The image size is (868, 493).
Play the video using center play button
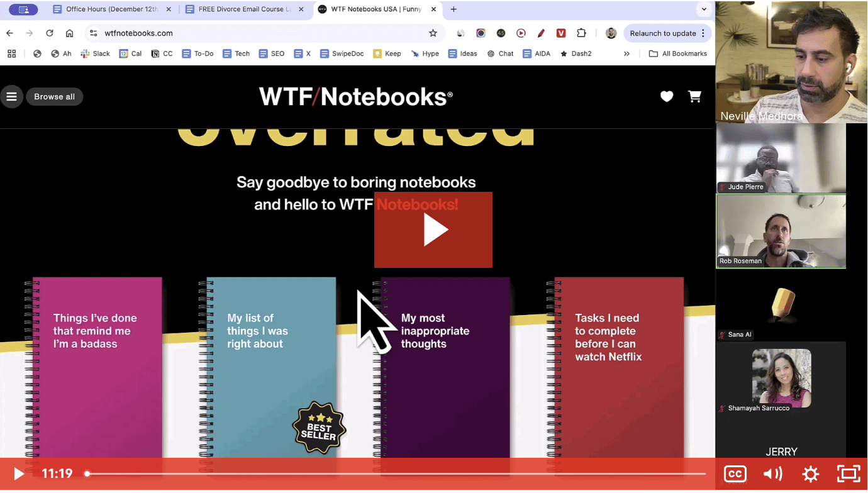coord(433,230)
